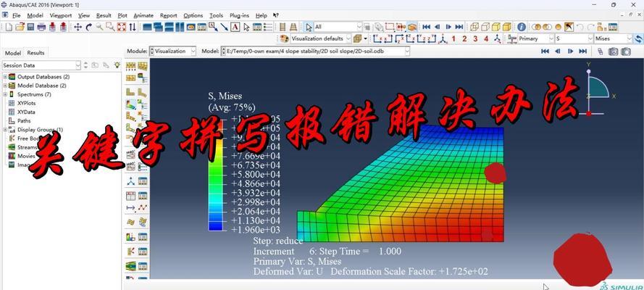The width and height of the screenshot is (644, 290).
Task: Click the selection arrow tool beside All
Action: pos(309,27)
